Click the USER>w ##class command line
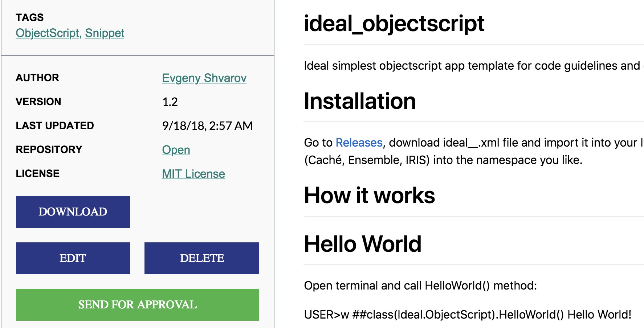644x328 pixels. click(468, 315)
